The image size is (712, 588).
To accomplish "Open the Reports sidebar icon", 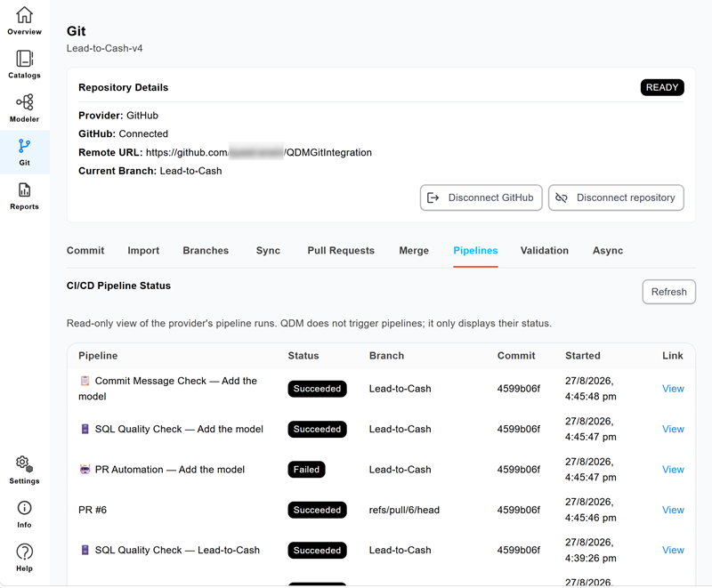I will (25, 189).
